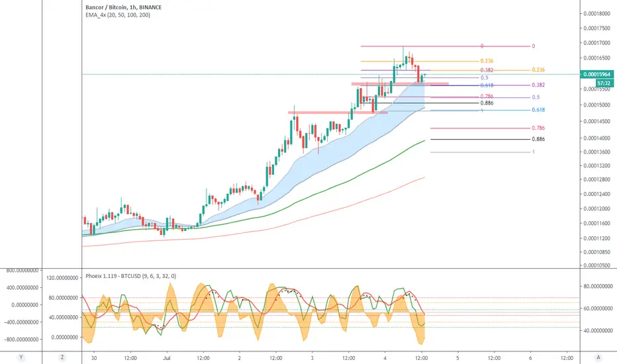This screenshot has height=364, width=617.
Task: Click the current price tag 0.00015964
Action: [x=596, y=74]
